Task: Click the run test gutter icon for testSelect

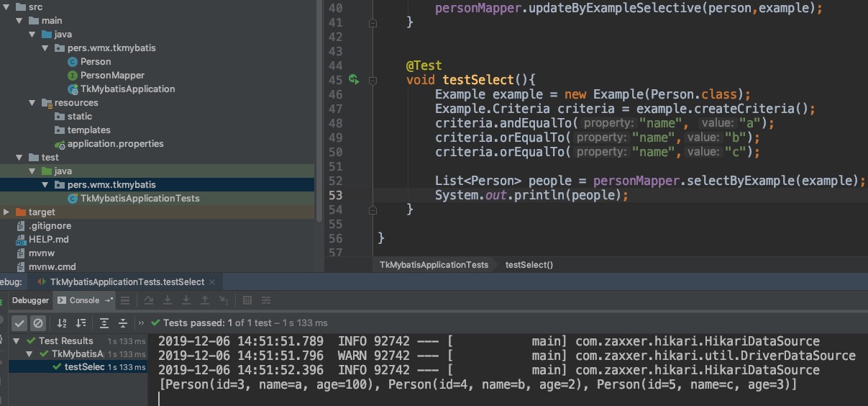Action: (x=353, y=80)
